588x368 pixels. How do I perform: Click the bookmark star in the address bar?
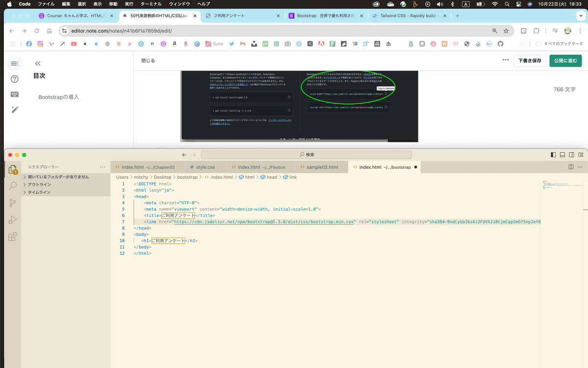coord(507,30)
